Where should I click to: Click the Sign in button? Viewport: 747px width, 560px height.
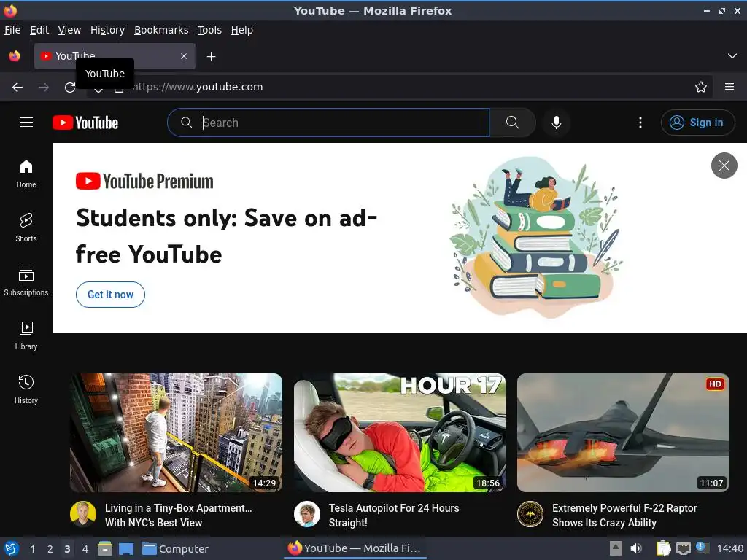tap(698, 122)
